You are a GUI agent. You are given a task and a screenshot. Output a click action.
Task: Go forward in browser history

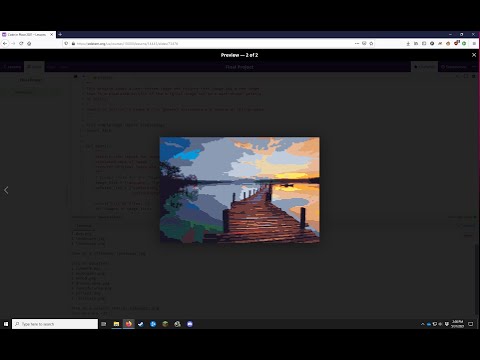(13, 43)
